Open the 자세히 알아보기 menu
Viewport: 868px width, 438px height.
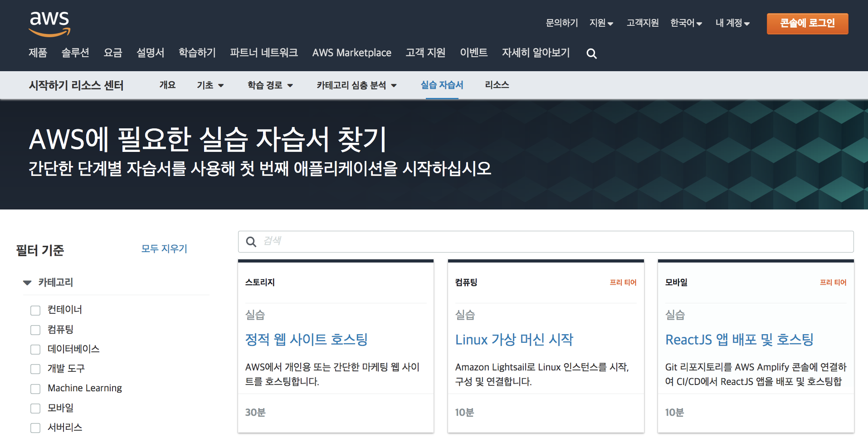[536, 53]
